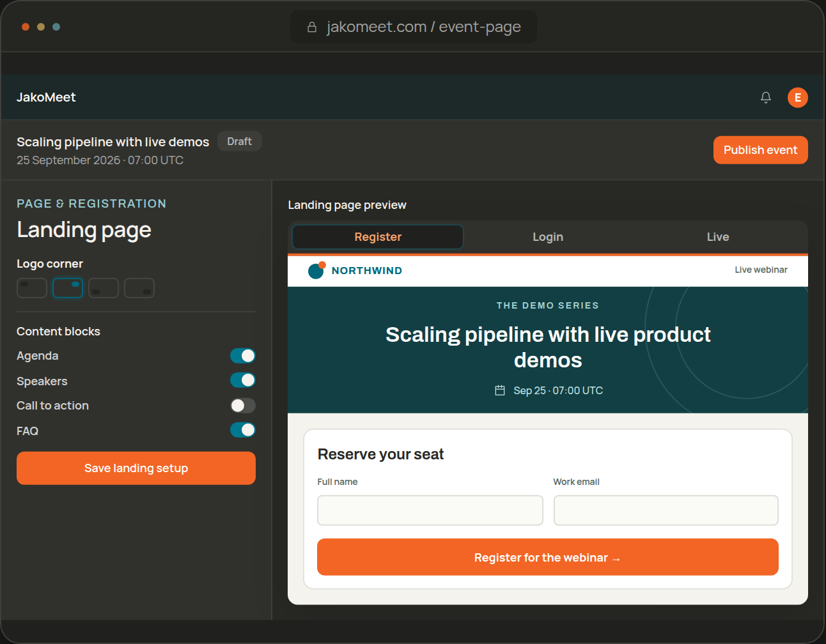Click the Landing page preview label

coord(347,205)
